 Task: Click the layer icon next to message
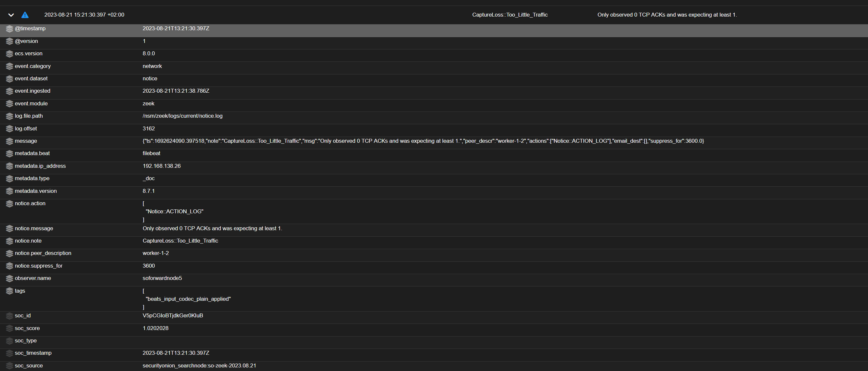pos(9,141)
